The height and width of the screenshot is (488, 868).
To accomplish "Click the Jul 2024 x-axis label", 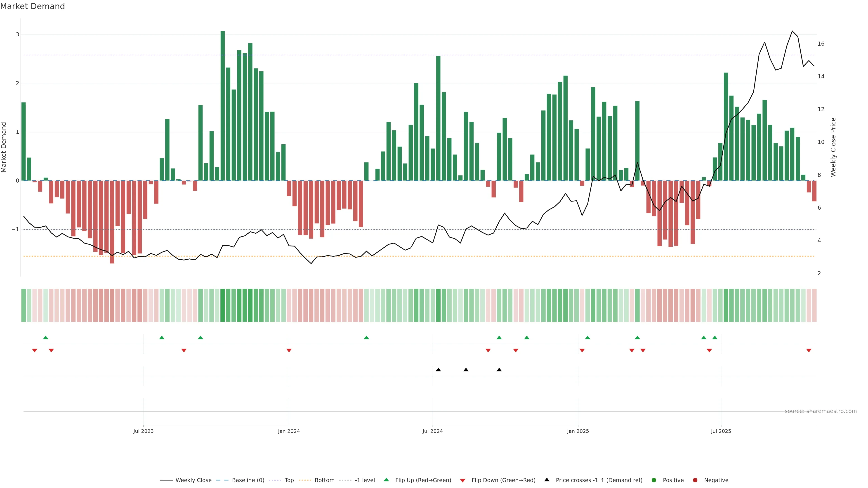I will click(433, 431).
